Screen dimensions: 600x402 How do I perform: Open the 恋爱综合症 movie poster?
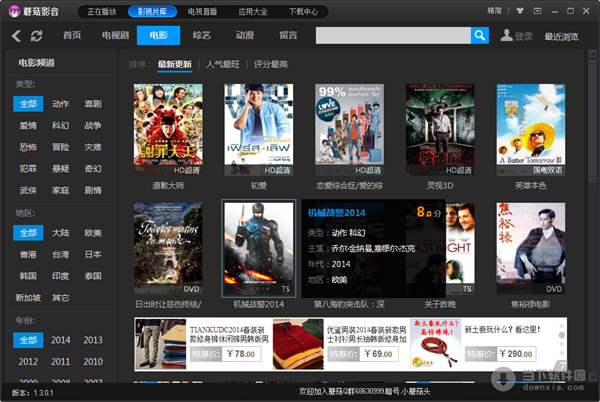[x=349, y=130]
